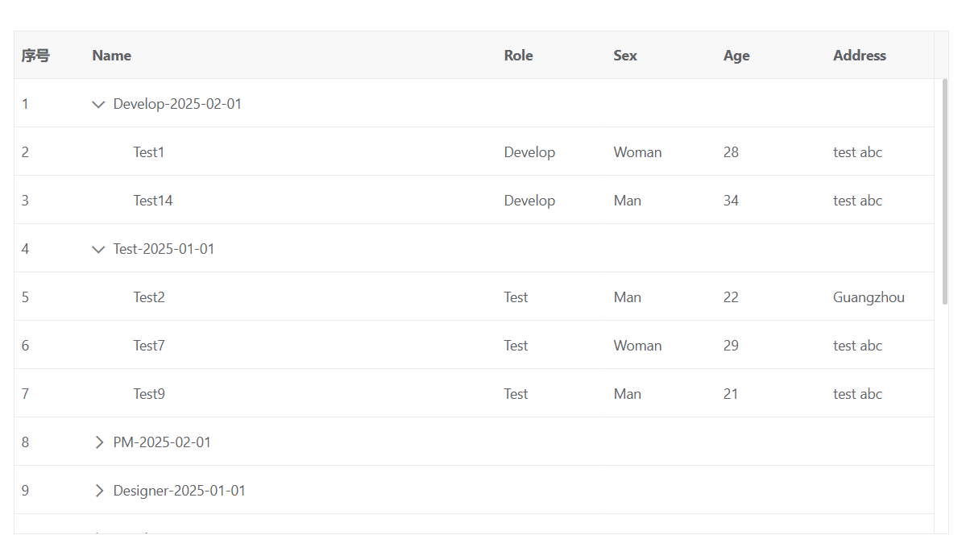
Task: Click the Role column header
Action: (518, 56)
